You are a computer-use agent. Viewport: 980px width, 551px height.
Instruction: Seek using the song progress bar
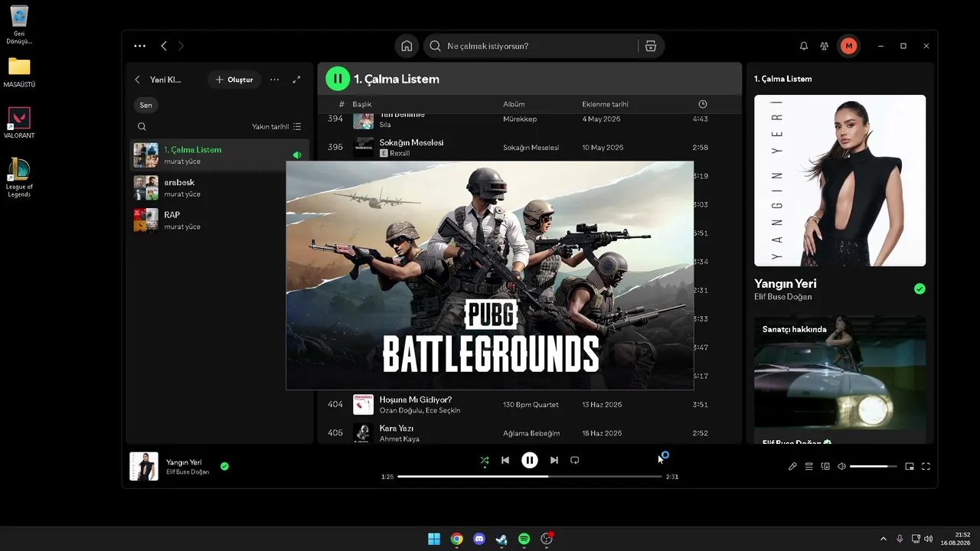530,476
